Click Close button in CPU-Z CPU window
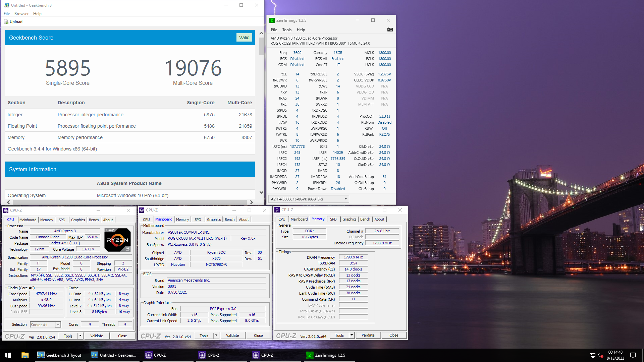Viewport: 644px width, 362px height. (122, 336)
